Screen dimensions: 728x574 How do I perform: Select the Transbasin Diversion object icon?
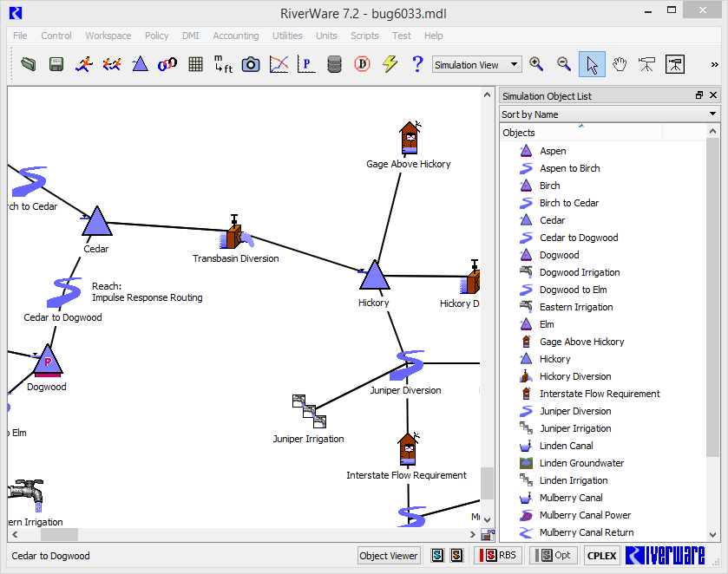[x=236, y=233]
